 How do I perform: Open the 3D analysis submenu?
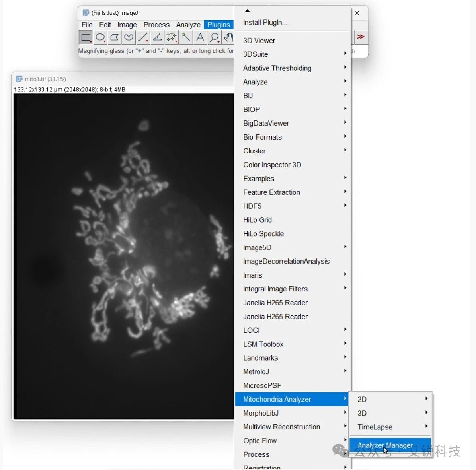390,413
